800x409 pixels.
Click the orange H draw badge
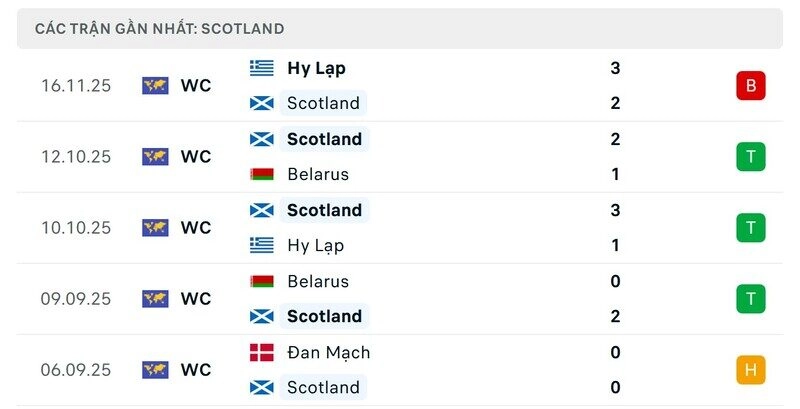tap(750, 370)
